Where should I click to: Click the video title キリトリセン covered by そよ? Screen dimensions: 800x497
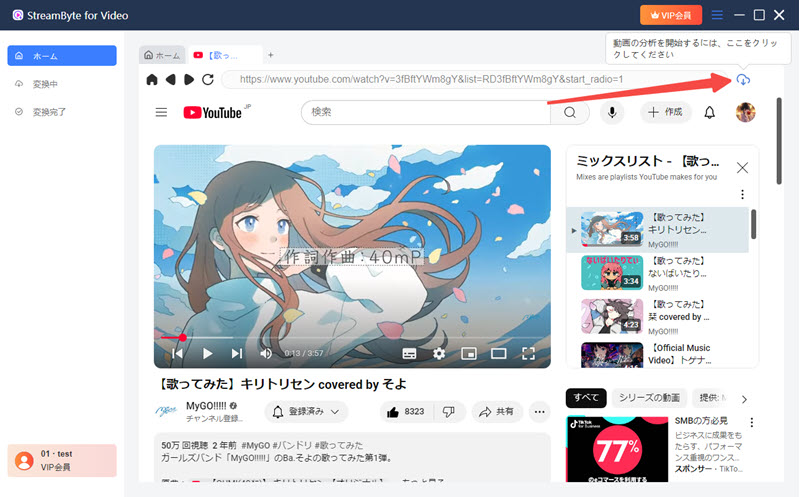[x=282, y=384]
